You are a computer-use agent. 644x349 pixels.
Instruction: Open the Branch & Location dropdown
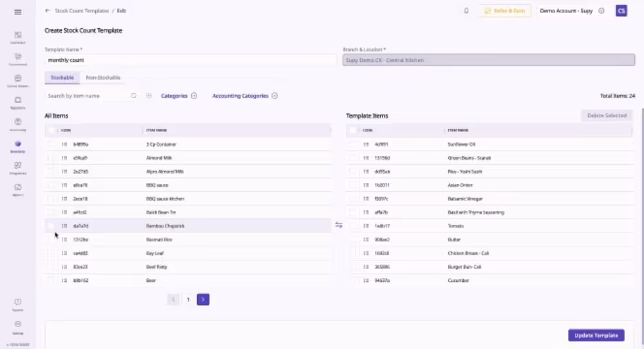coord(489,60)
